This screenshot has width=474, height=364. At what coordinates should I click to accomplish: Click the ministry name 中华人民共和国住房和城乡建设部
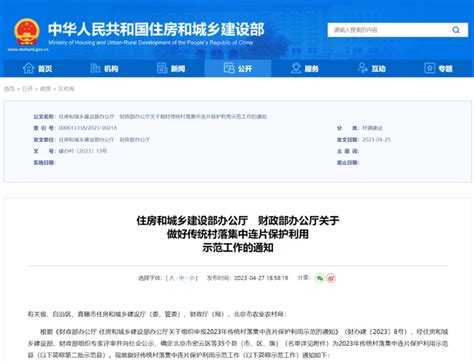coord(156,29)
